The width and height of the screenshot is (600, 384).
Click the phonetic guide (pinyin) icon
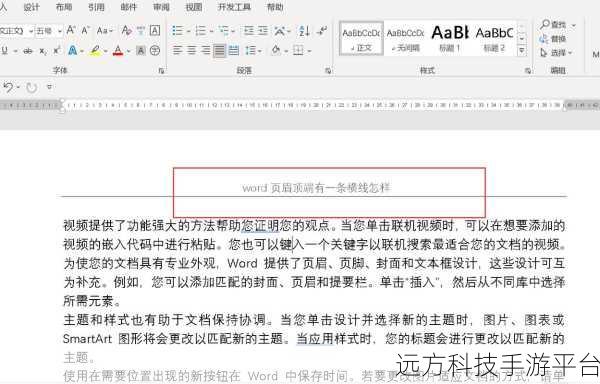(141, 31)
